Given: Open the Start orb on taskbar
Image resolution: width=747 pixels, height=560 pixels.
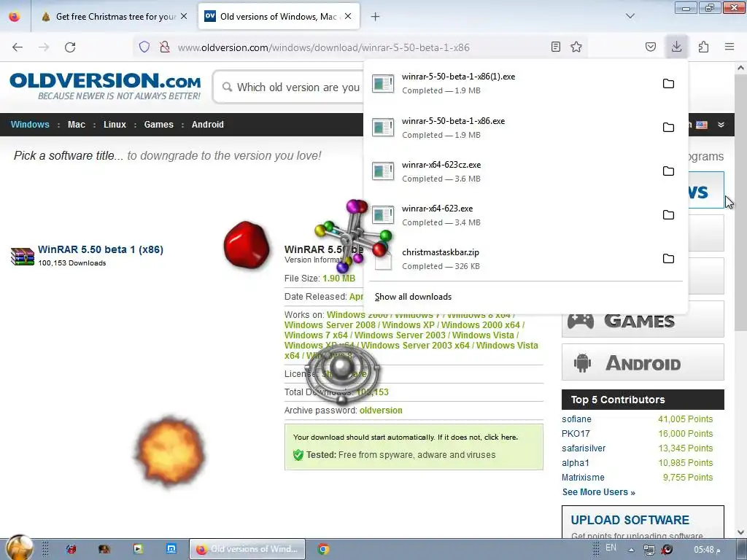Looking at the screenshot, I should [x=20, y=548].
